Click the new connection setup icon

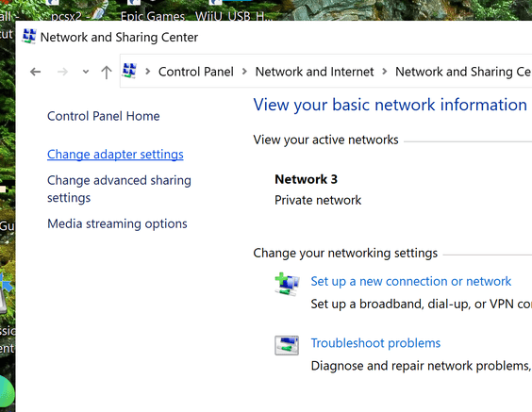pyautogui.click(x=287, y=284)
